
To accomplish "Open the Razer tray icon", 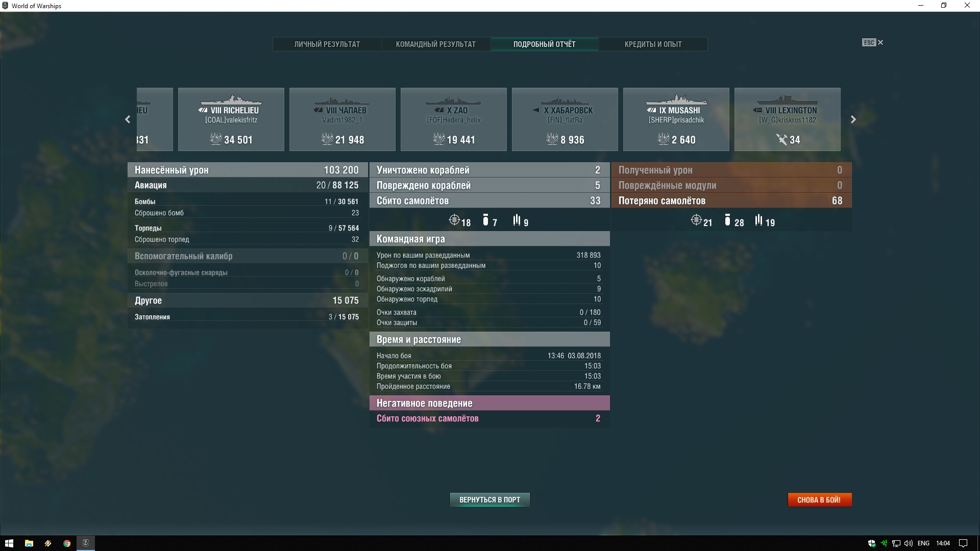I will click(884, 543).
